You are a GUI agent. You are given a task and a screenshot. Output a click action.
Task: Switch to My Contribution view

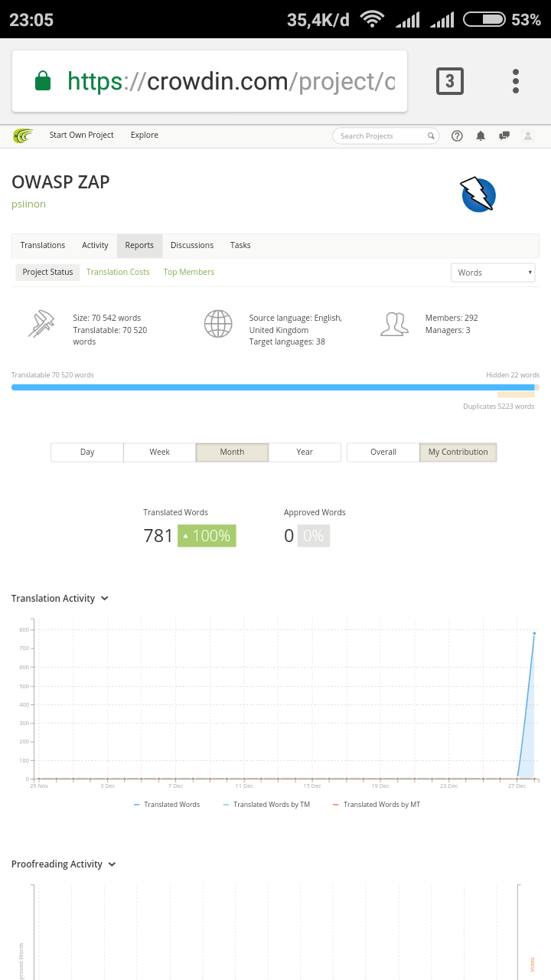point(458,452)
